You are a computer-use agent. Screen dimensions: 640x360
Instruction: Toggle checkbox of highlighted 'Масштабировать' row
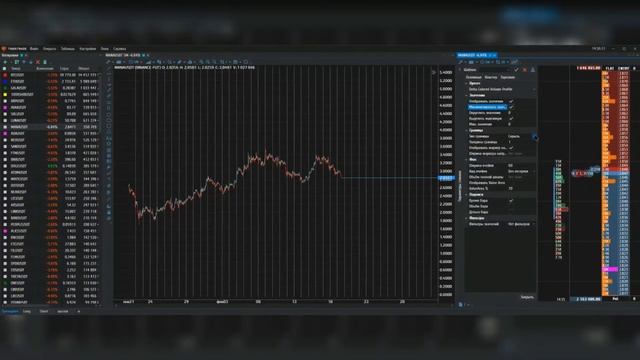(511, 107)
